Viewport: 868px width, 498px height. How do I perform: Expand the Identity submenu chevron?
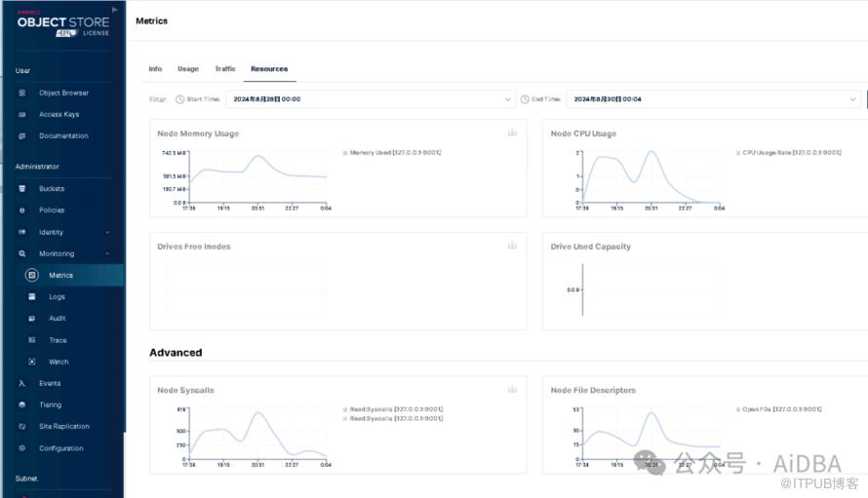(107, 232)
